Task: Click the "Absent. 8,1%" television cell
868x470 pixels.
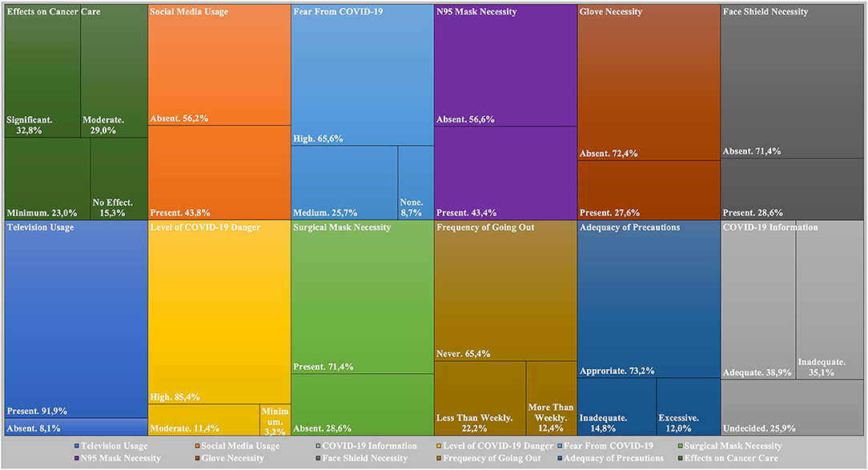Action: [x=76, y=427]
